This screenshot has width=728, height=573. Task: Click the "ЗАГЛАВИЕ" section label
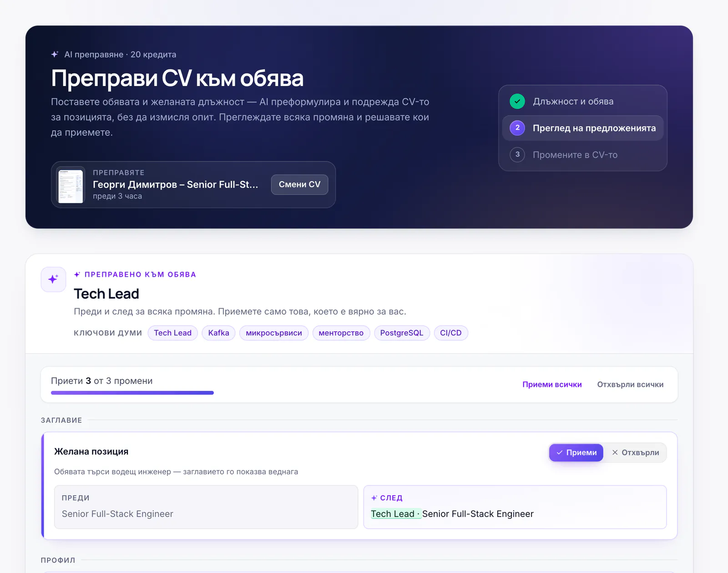(x=61, y=420)
